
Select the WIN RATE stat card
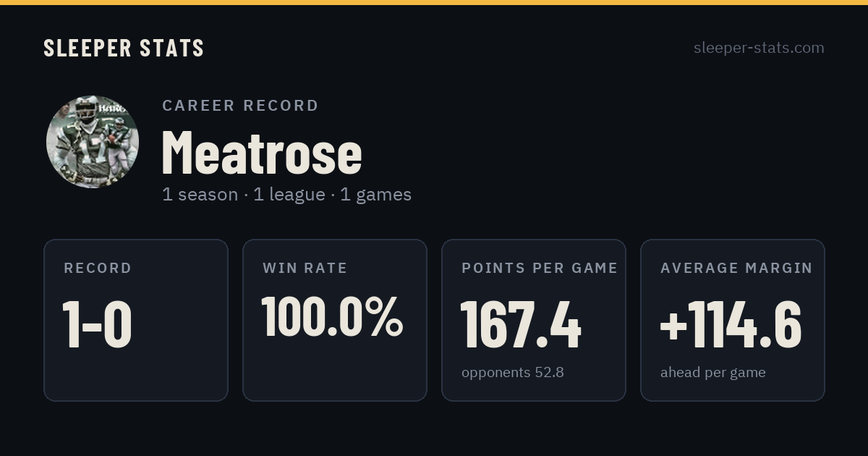pos(335,320)
